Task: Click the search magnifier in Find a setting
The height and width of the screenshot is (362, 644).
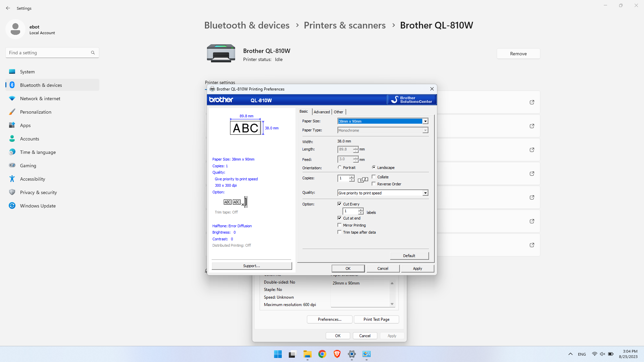Action: pos(93,53)
